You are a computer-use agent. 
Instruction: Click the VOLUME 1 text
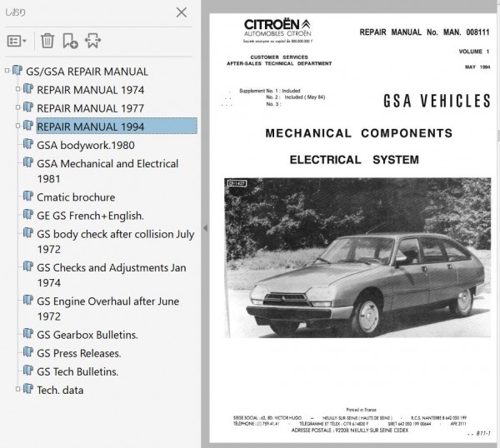pos(474,52)
